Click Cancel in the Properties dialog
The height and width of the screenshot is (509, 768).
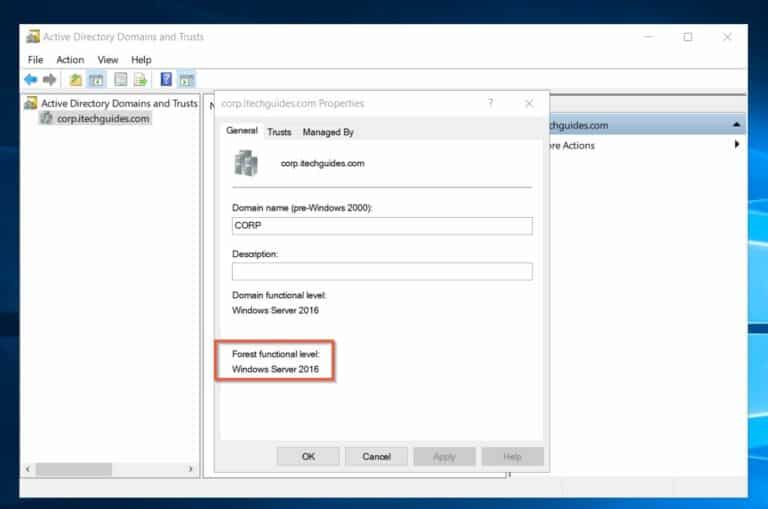click(x=376, y=457)
